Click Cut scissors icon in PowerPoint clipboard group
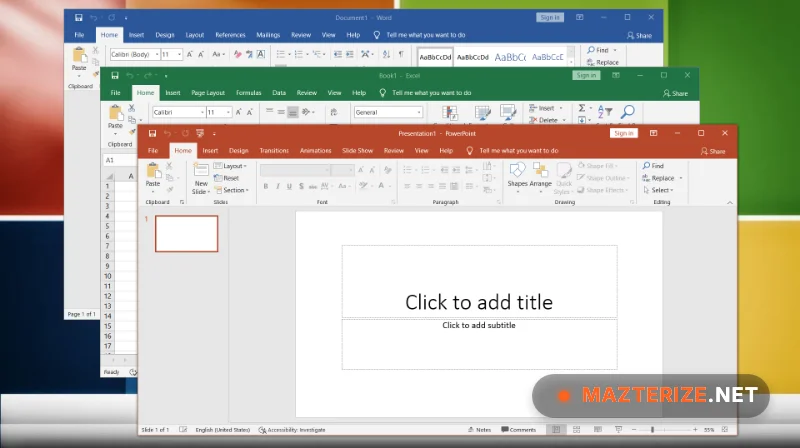The height and width of the screenshot is (448, 800). [x=169, y=166]
